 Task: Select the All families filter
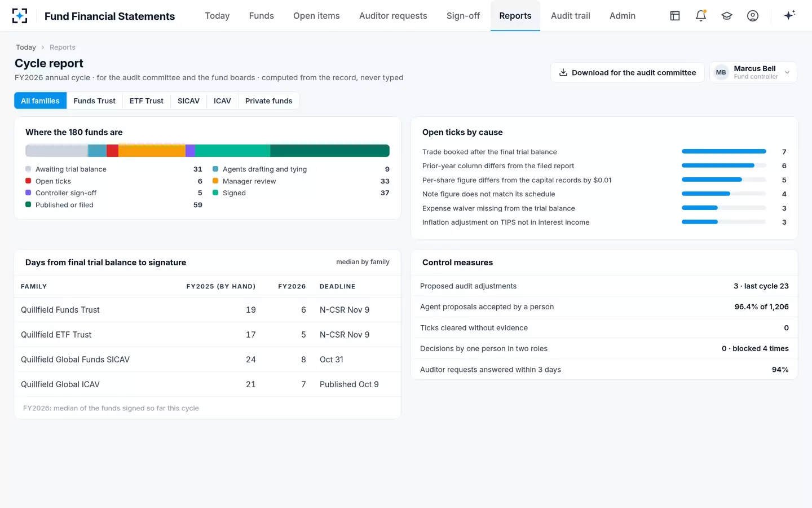click(40, 100)
